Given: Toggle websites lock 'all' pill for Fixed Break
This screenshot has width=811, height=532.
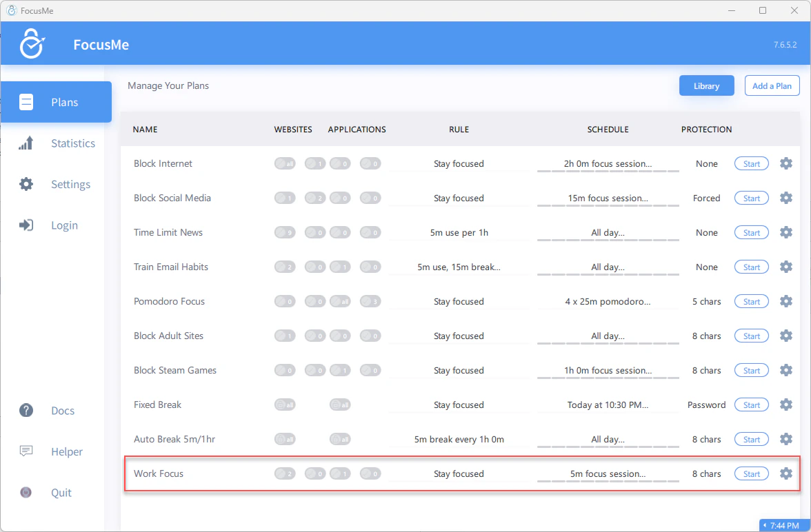Looking at the screenshot, I should [x=285, y=405].
